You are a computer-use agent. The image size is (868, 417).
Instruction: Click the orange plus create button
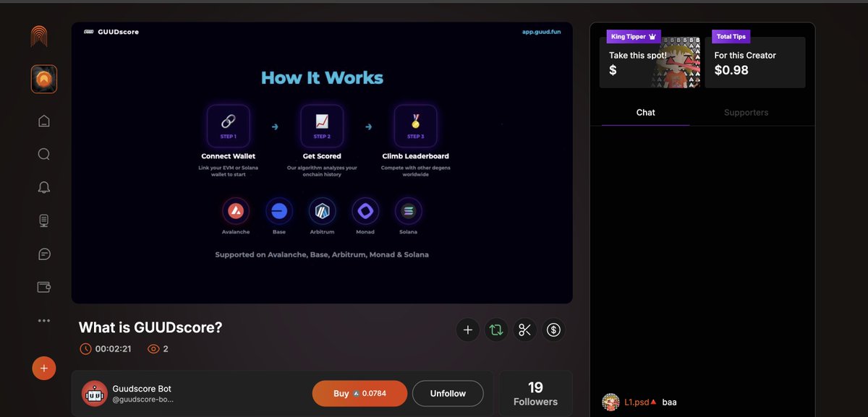click(x=43, y=368)
